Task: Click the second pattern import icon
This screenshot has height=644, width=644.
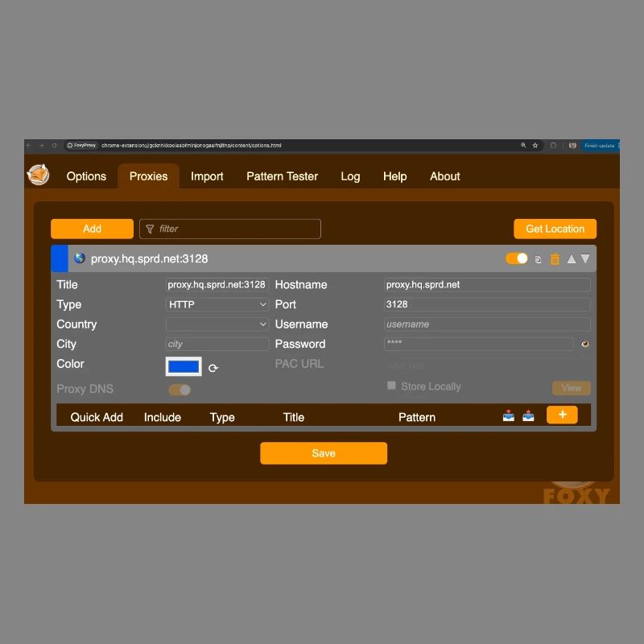Action: pos(528,416)
